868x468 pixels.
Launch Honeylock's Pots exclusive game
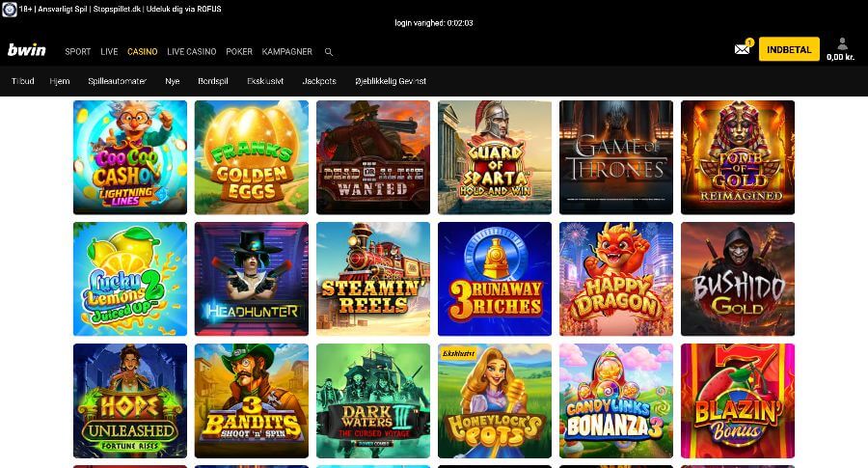(495, 400)
